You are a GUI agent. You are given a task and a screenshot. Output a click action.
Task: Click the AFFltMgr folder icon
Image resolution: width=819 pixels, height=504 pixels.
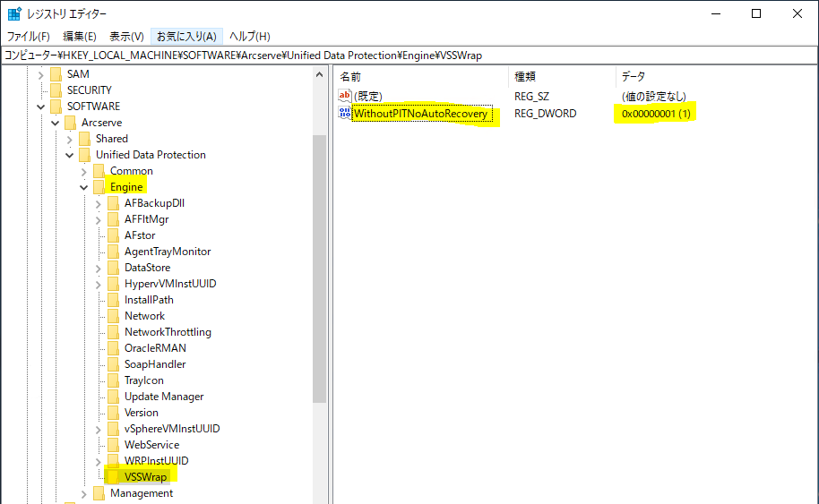113,219
